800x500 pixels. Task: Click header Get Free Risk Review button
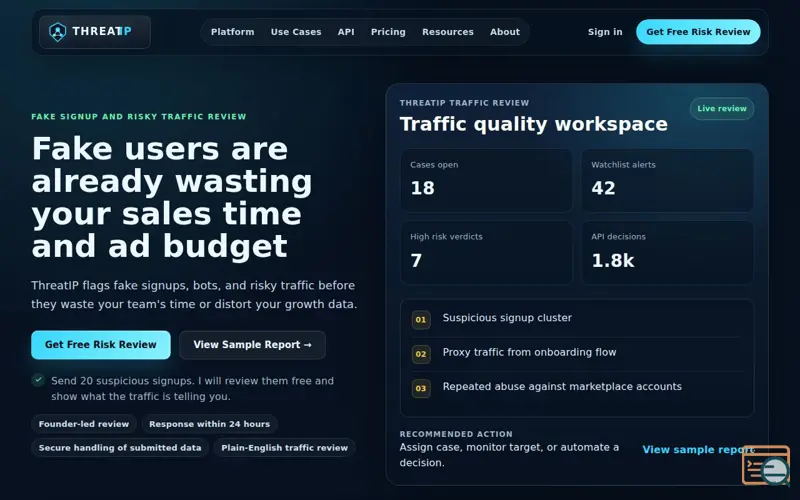[x=698, y=32]
